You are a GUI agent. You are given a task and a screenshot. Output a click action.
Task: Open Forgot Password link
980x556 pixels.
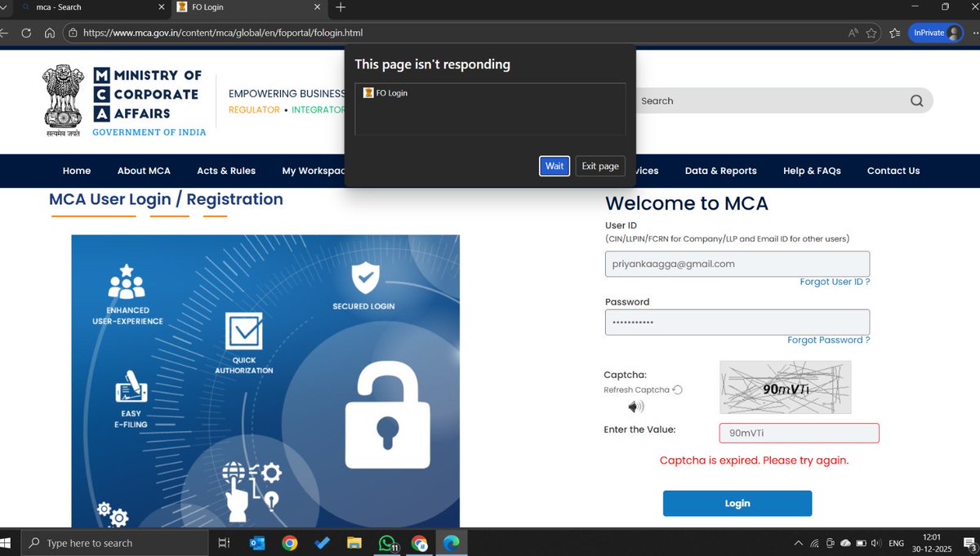pos(828,340)
